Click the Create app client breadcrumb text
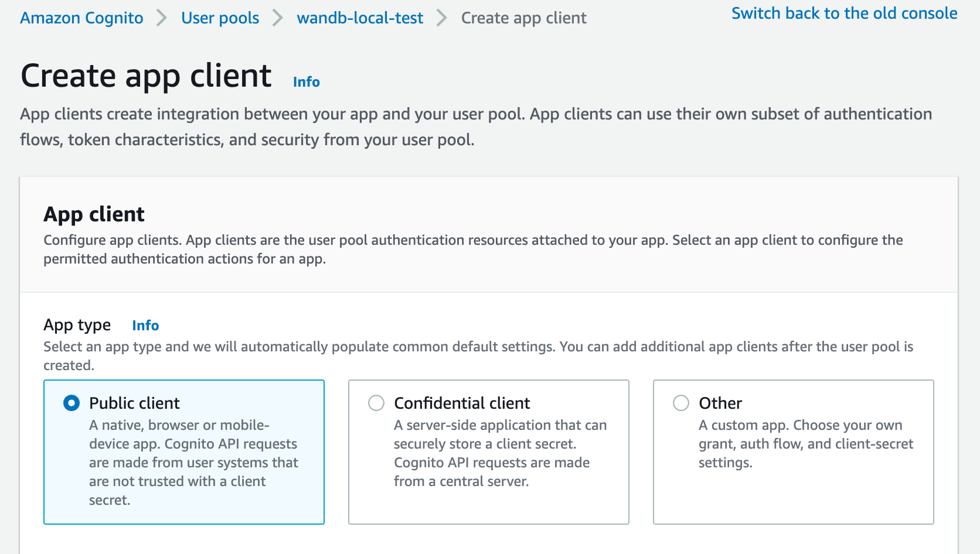The width and height of the screenshot is (980, 554). coord(523,18)
